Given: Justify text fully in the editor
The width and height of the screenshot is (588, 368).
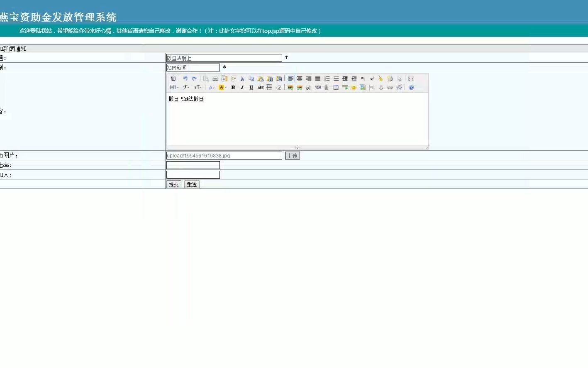Looking at the screenshot, I should pyautogui.click(x=318, y=79).
